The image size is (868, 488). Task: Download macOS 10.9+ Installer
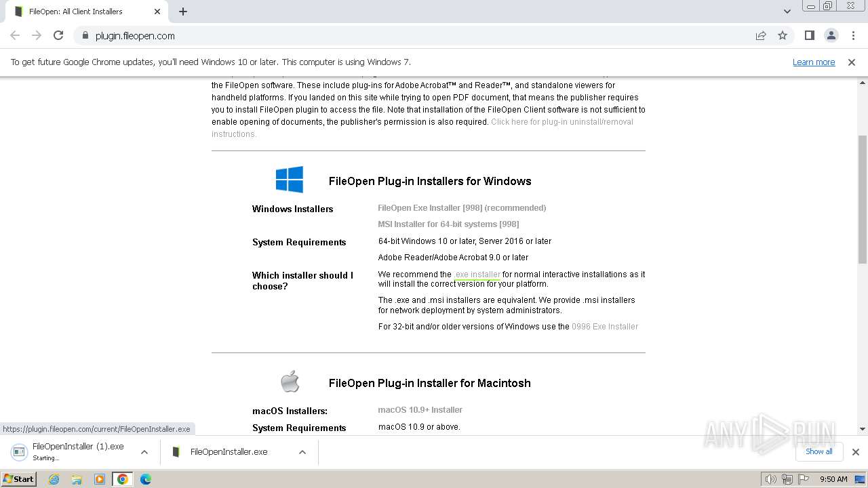coord(420,410)
